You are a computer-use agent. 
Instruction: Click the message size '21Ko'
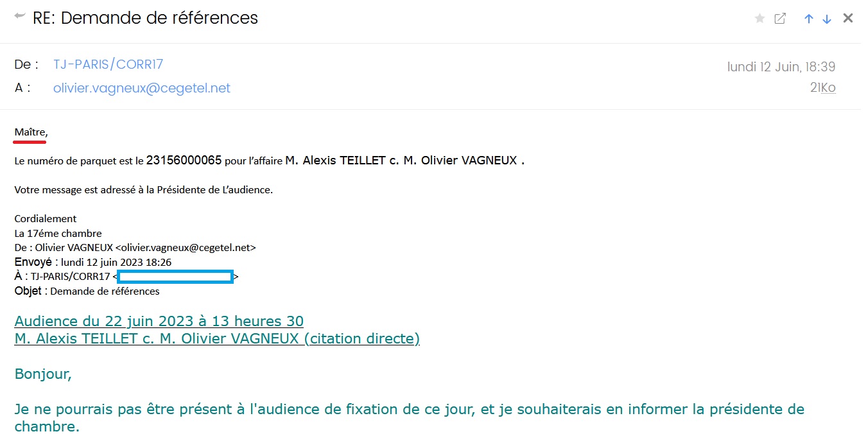tap(822, 88)
